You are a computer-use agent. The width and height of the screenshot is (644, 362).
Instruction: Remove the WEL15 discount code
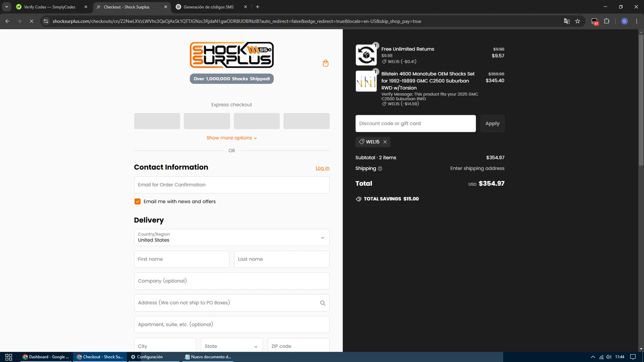385,142
